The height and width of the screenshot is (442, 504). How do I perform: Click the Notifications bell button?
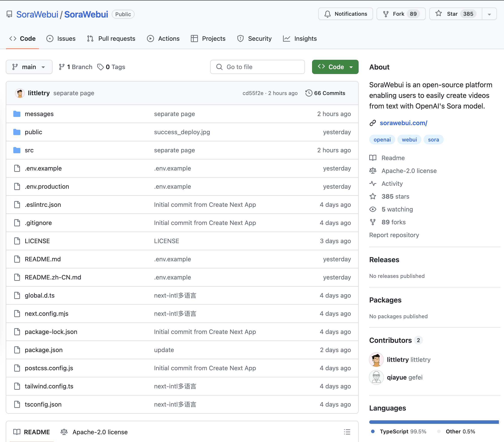point(345,14)
